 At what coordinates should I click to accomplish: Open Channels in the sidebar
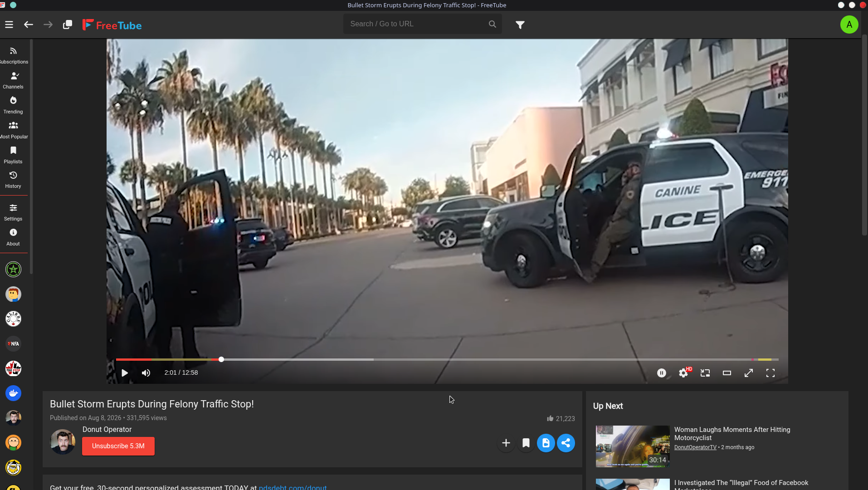click(x=13, y=81)
